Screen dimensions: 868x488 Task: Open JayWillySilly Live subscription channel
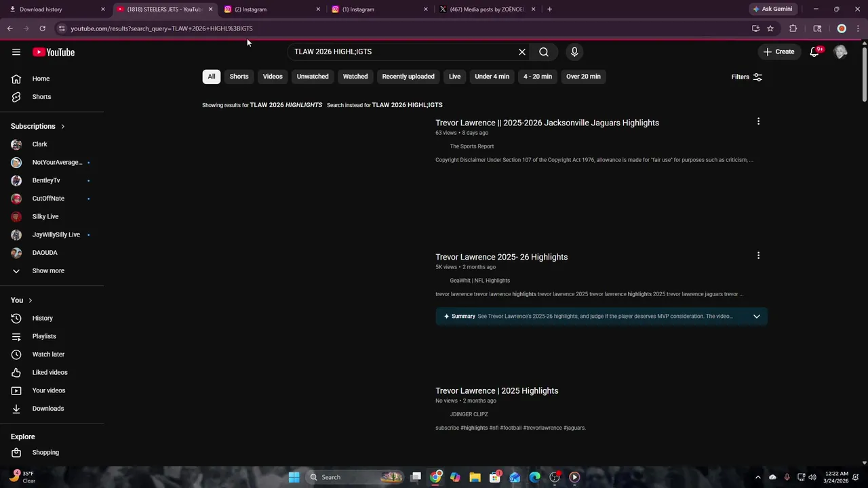pyautogui.click(x=52, y=235)
